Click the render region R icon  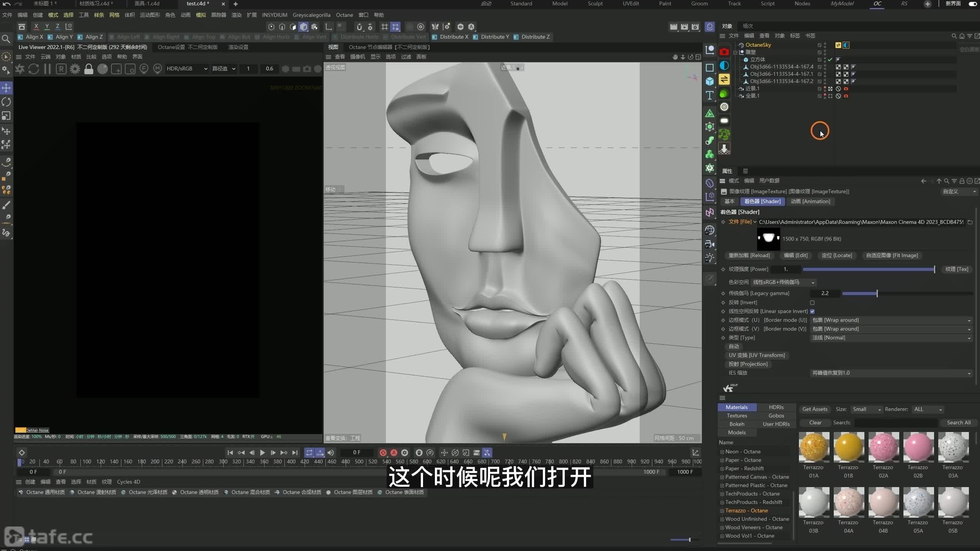(x=61, y=69)
